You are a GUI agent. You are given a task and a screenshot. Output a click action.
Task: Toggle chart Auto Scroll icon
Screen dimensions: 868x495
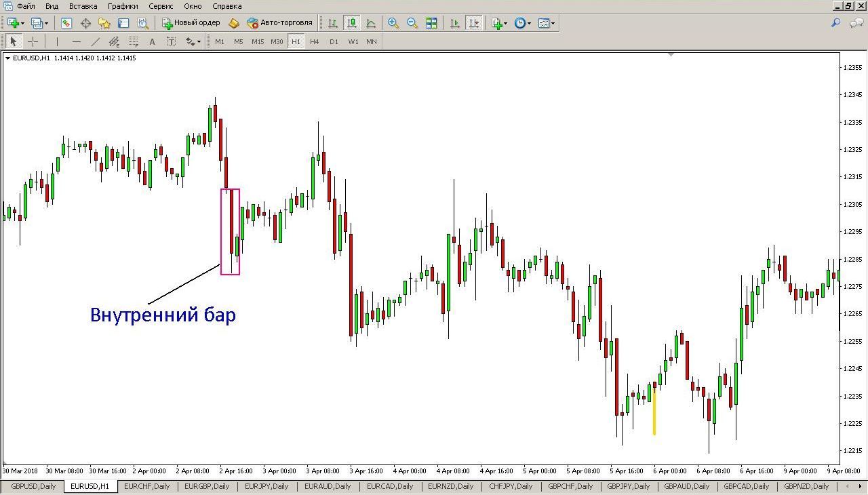[x=454, y=23]
